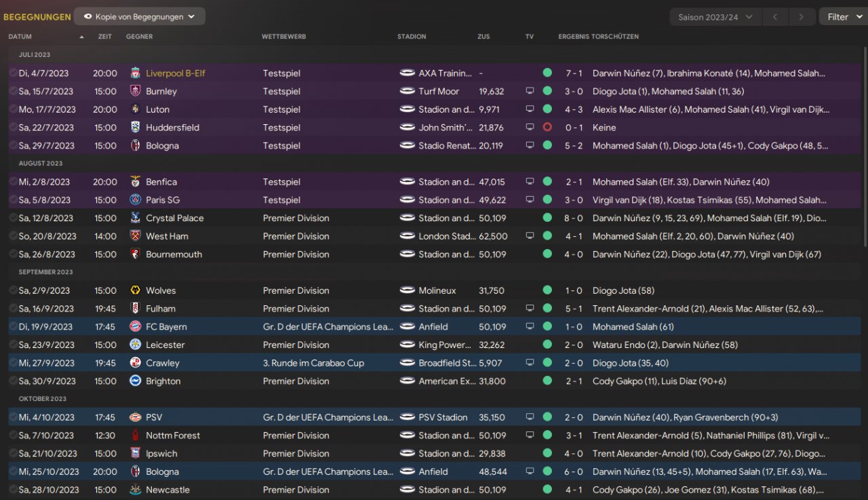This screenshot has width=868, height=500.
Task: Sort by the ZUS attendance column header
Action: click(x=484, y=37)
